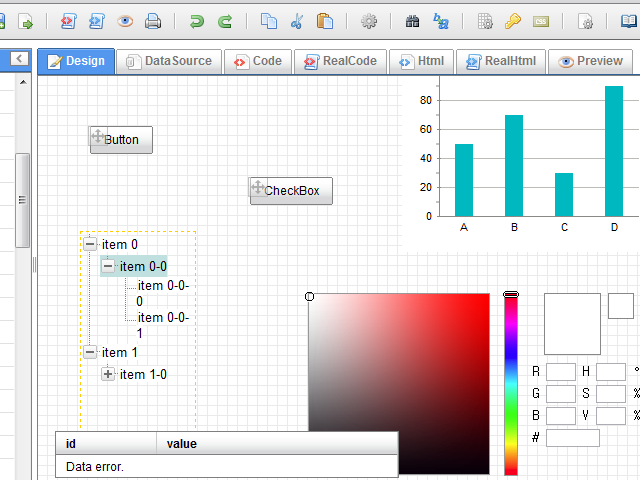Toggle the CheckBox widget on canvas
Screen dimensions: 640x480
tap(291, 191)
